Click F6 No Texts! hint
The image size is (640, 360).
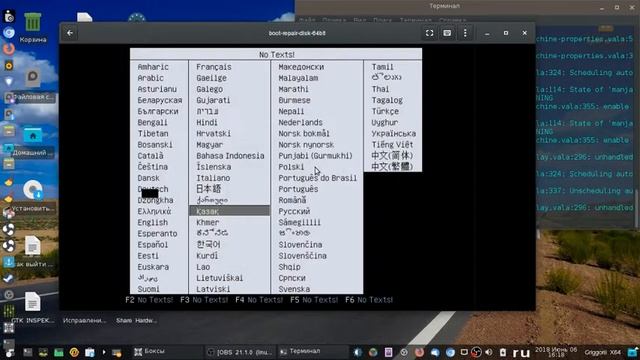coord(369,300)
